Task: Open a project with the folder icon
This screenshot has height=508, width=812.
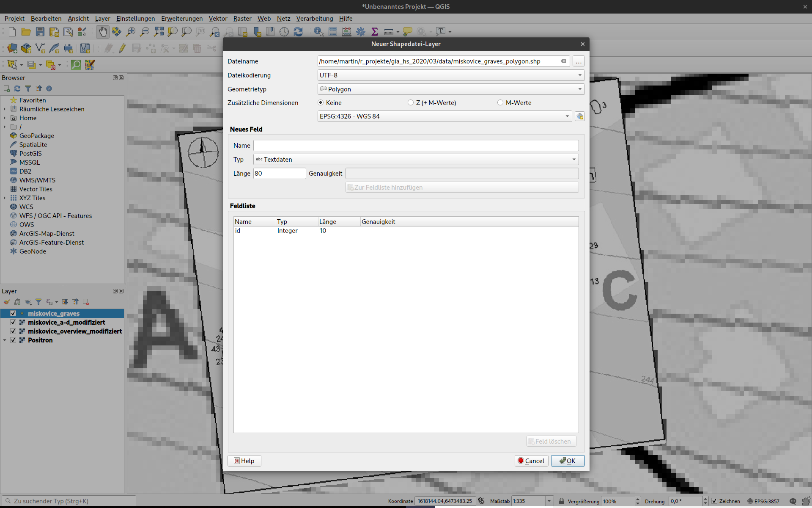Action: pyautogui.click(x=26, y=32)
